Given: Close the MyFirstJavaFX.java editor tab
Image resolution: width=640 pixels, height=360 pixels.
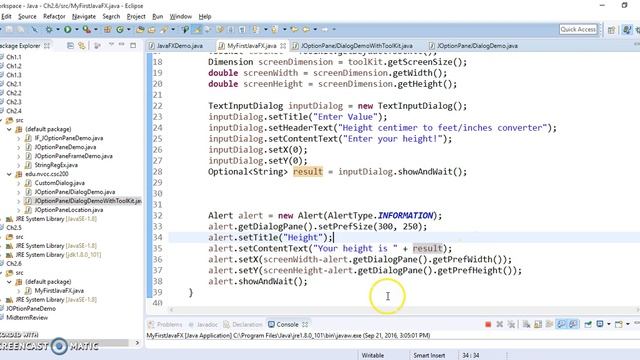Looking at the screenshot, I should pyautogui.click(x=283, y=45).
